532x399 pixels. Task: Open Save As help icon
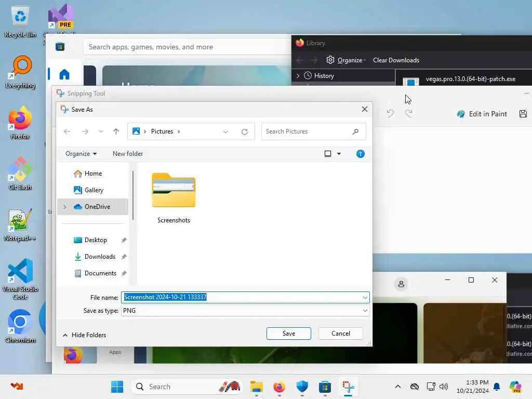click(361, 154)
